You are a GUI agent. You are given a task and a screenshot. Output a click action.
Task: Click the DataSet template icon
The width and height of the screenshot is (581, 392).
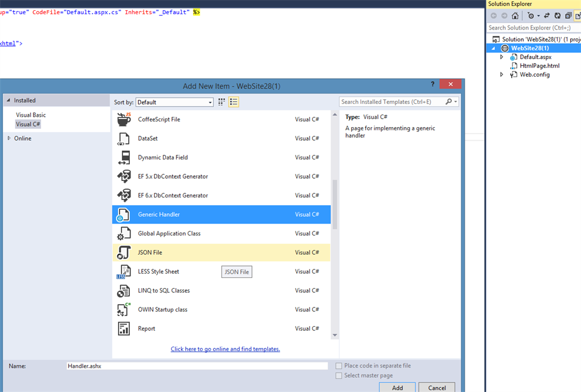coord(124,138)
